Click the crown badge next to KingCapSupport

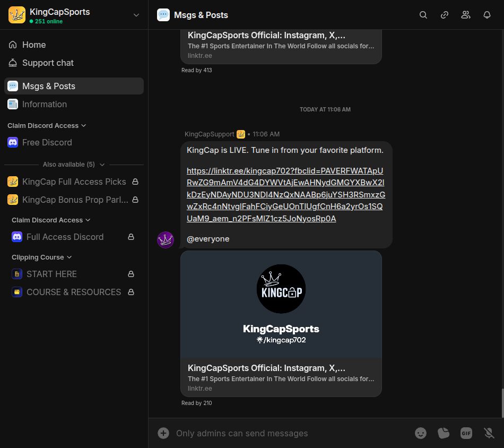[241, 134]
